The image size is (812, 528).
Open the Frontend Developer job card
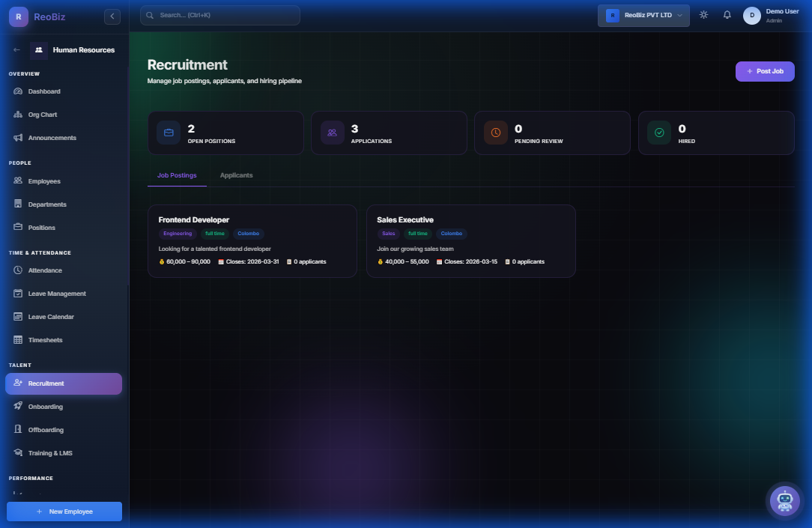tap(252, 240)
